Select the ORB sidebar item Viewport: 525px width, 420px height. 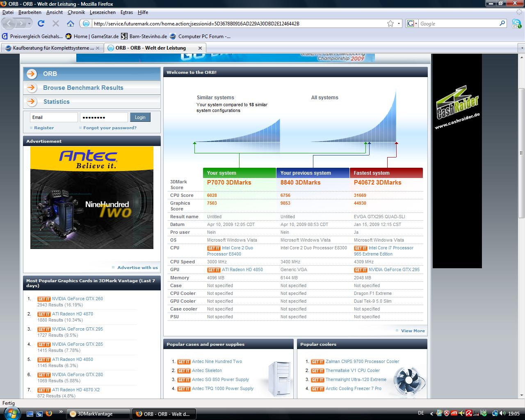[x=92, y=74]
